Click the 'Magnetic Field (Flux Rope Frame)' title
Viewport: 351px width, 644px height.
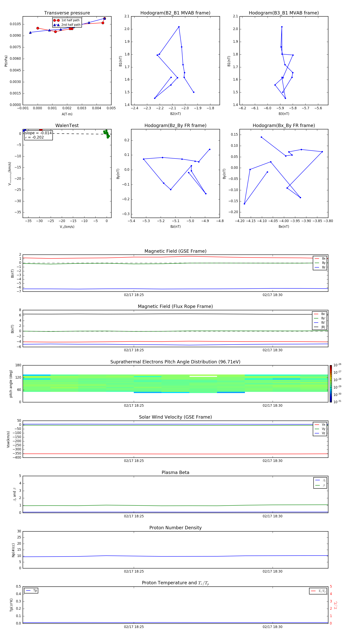[x=175, y=307]
